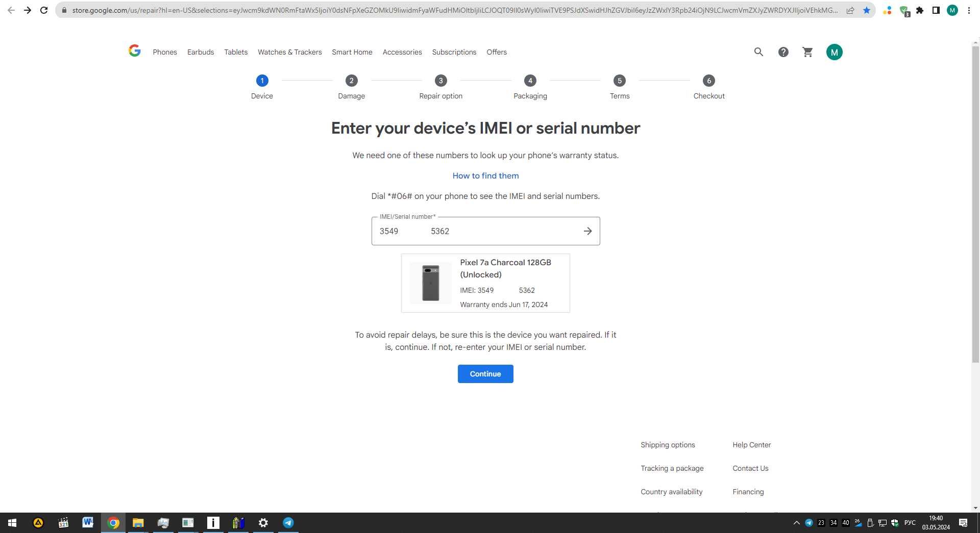Click the browser forward arrow
Screen dimensions: 980x533
tap(28, 10)
